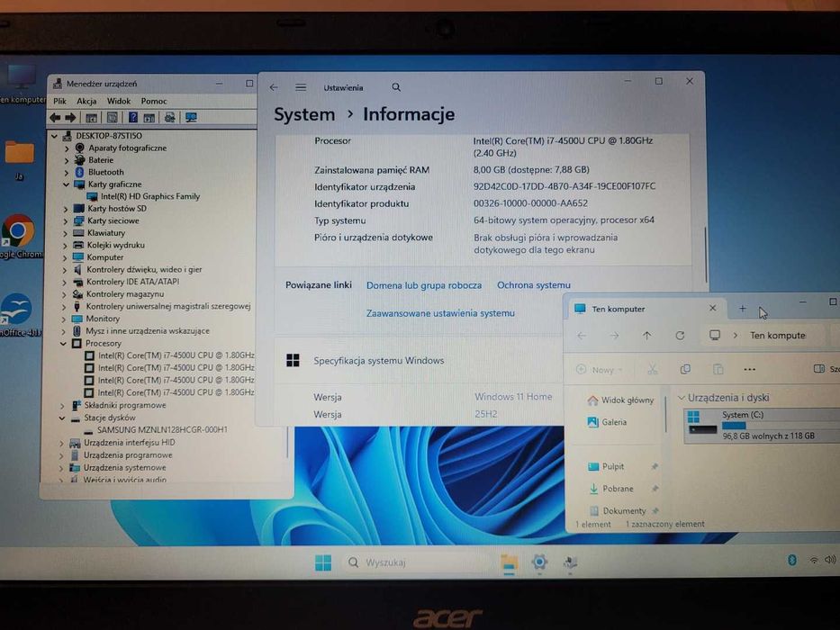The width and height of the screenshot is (840, 630).
Task: Open Settings gear taskbar icon
Action: 539,562
